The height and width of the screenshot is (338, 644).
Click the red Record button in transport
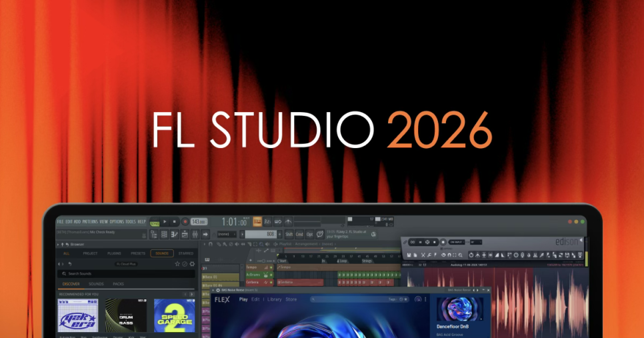click(185, 221)
